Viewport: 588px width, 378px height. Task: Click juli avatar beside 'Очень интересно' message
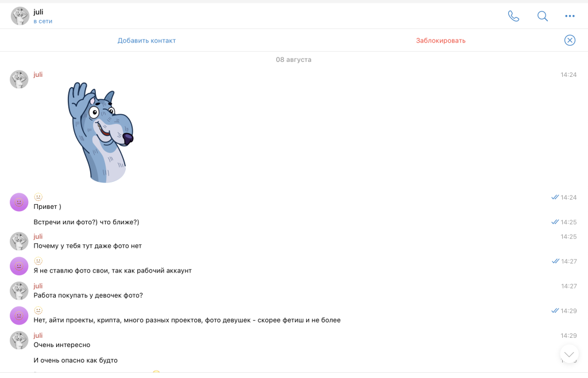coord(19,340)
